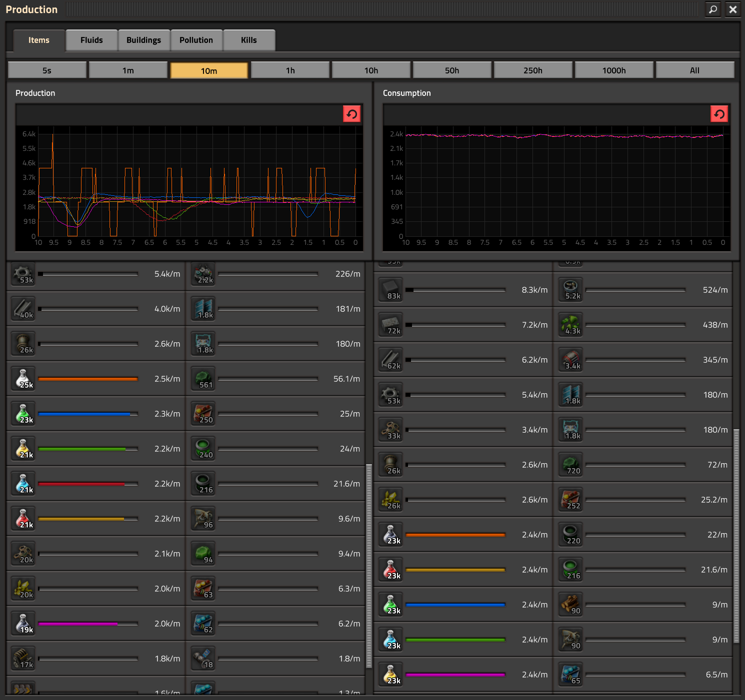Toggle white science pack 25k graph line

coord(23,379)
